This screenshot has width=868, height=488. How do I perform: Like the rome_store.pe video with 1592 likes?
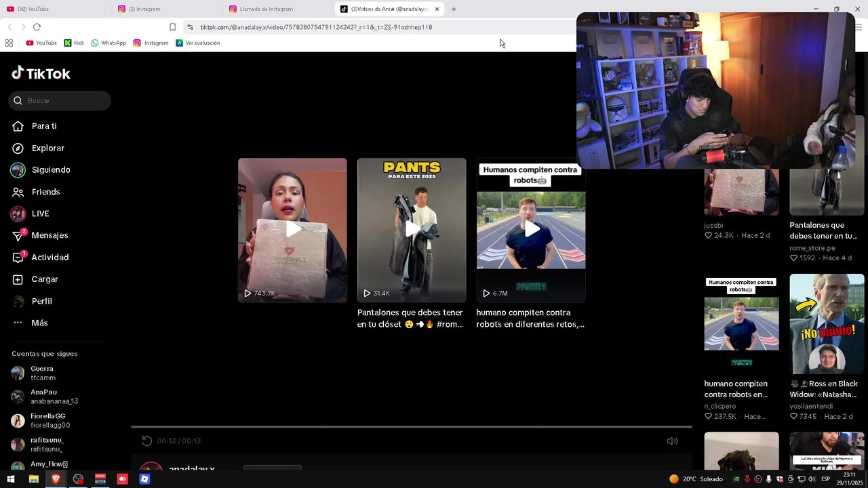coord(793,258)
